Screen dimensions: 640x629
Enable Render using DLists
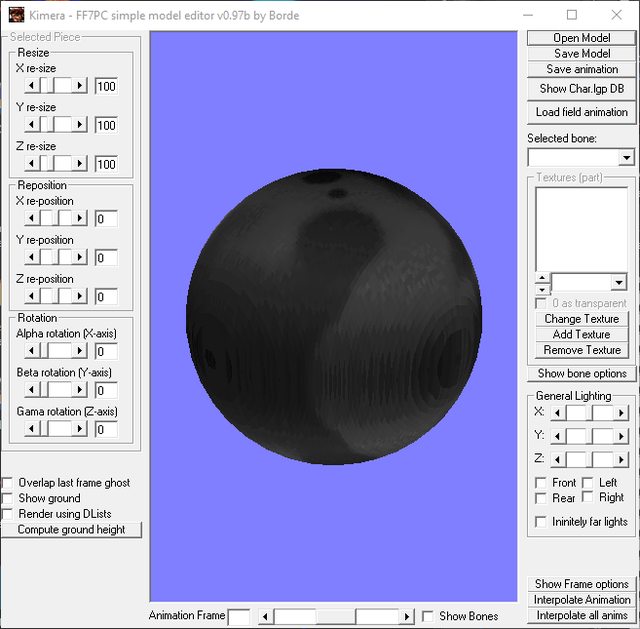[x=7, y=514]
